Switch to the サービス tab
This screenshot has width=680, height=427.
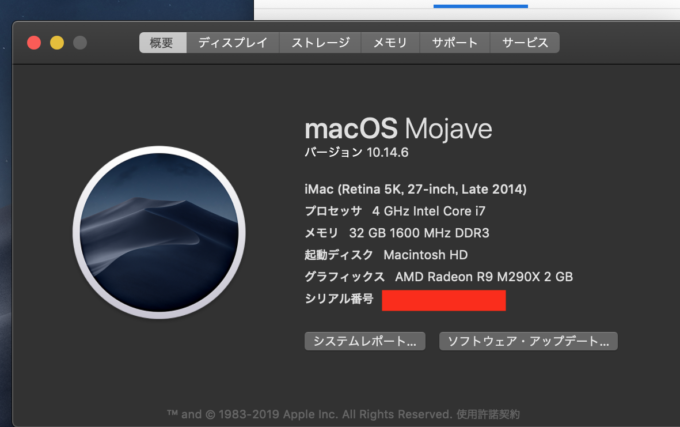[525, 42]
